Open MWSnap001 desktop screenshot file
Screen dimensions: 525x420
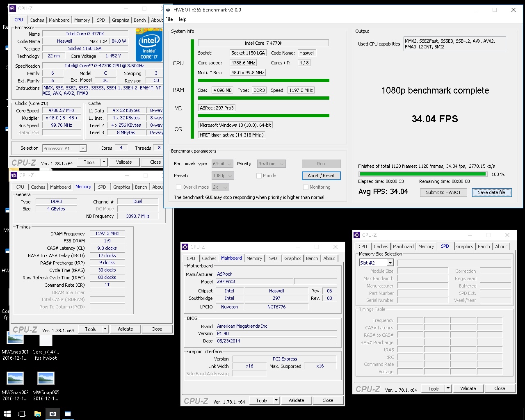[15, 345]
